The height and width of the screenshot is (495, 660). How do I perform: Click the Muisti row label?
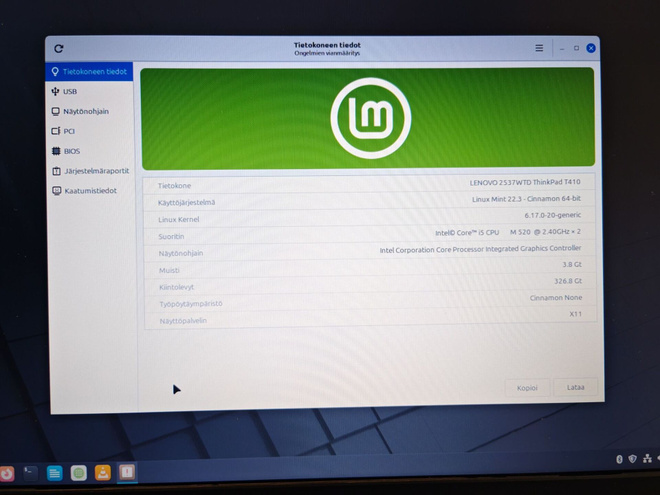coord(169,270)
